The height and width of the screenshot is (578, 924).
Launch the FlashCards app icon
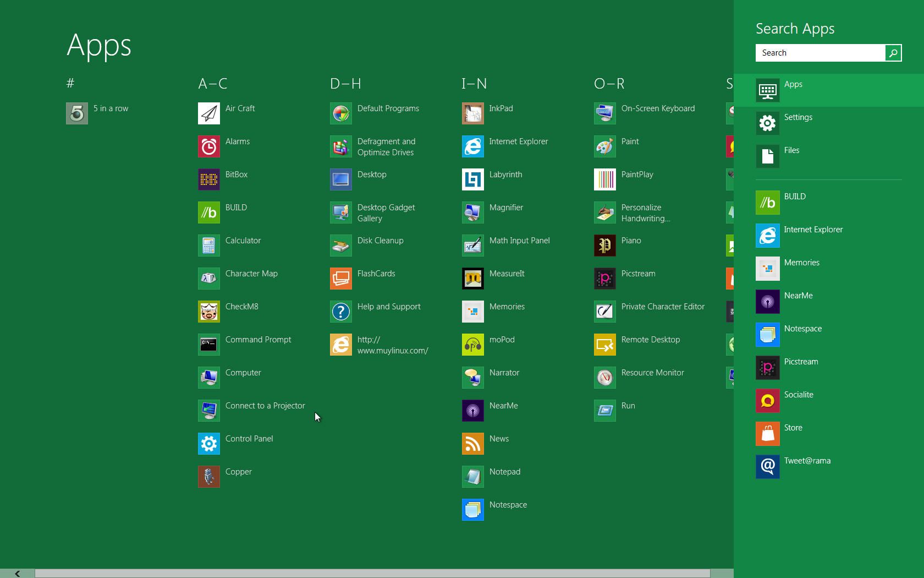(341, 279)
